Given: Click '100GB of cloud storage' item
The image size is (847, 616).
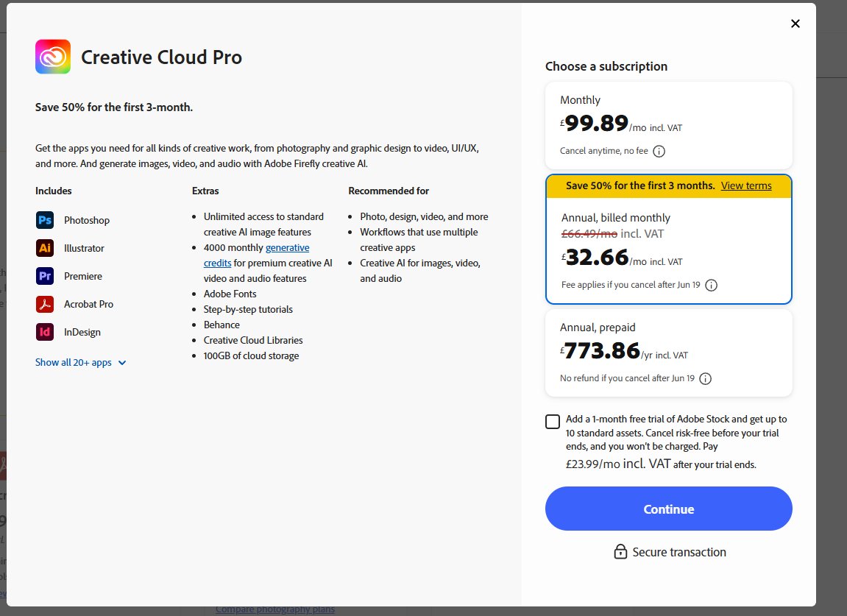Looking at the screenshot, I should 251,355.
